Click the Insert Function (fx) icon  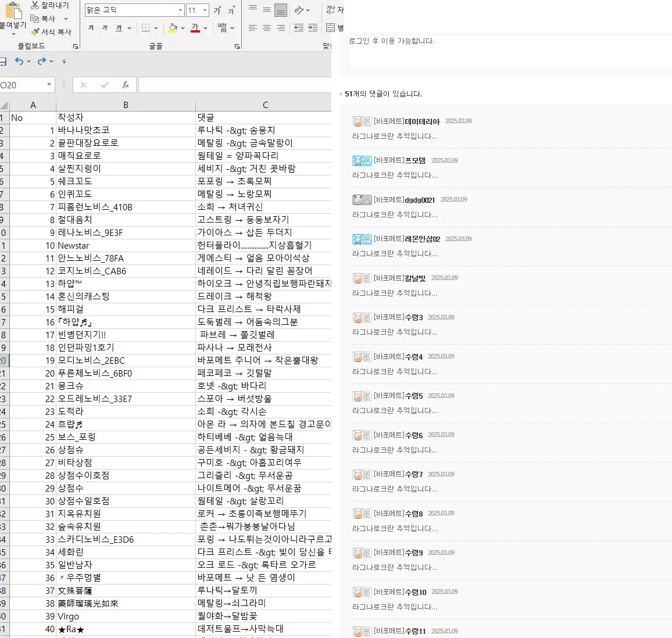pos(126,85)
